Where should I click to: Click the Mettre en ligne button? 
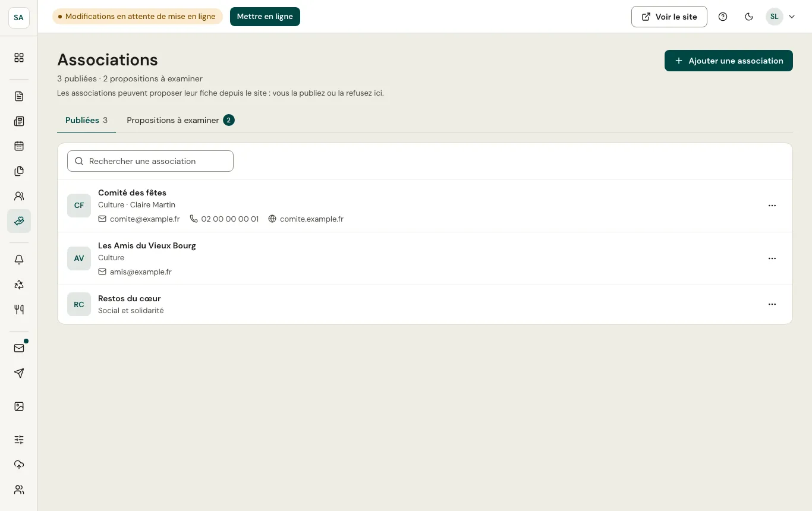point(265,17)
